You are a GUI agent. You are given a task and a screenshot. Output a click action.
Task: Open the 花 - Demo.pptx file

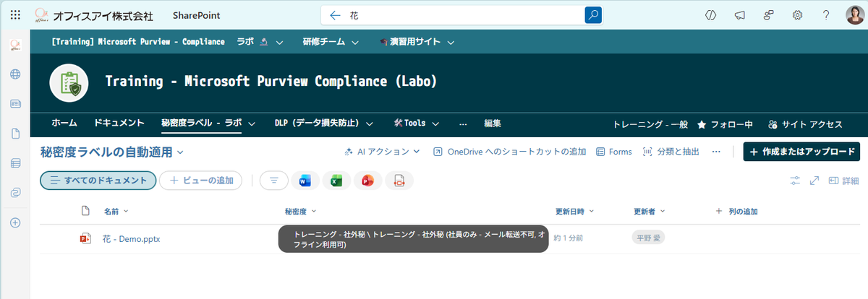(x=131, y=239)
